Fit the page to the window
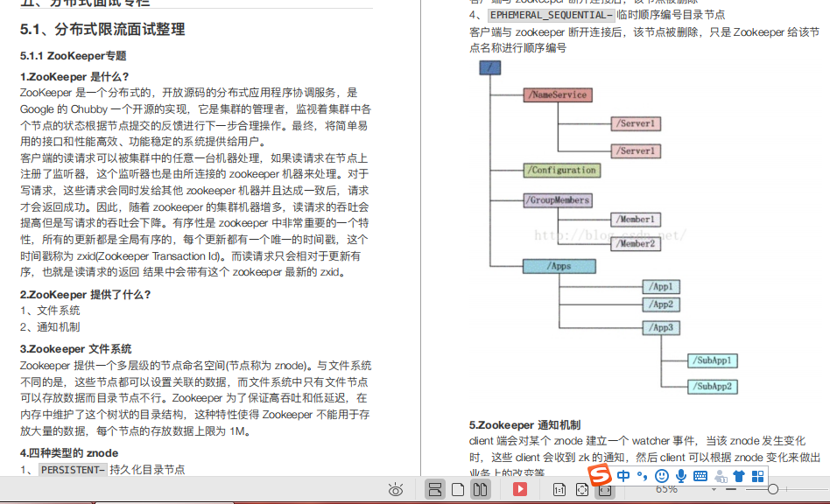 click(x=581, y=490)
